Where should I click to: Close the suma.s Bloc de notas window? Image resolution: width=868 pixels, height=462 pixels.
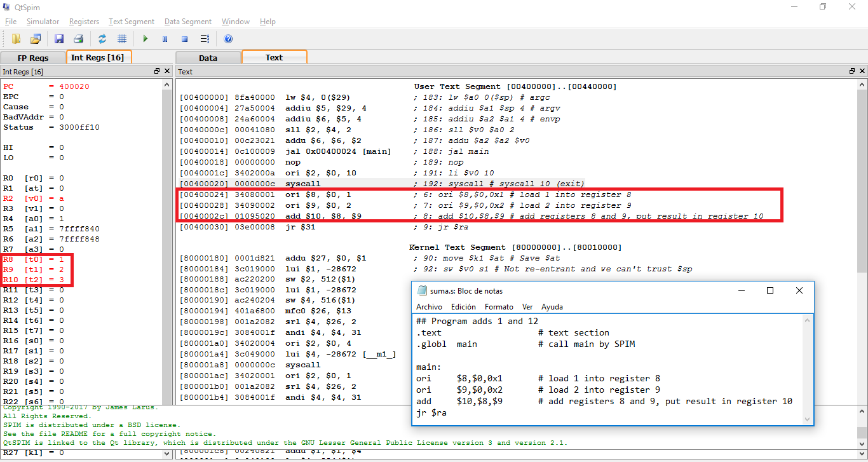point(799,290)
